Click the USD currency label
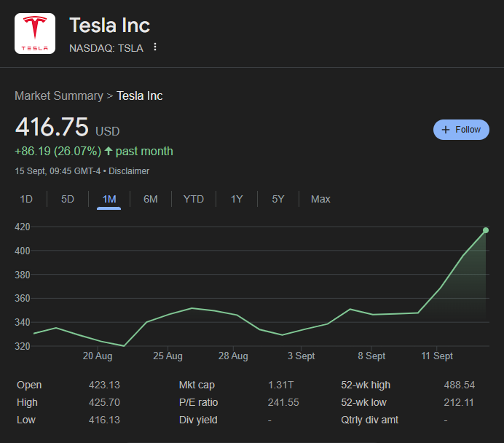504x443 pixels. 107,131
